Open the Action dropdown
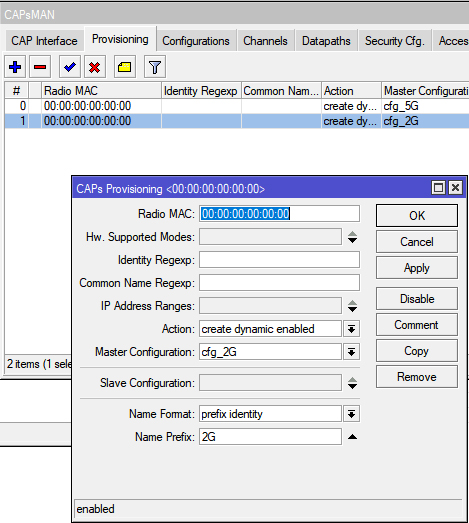Image resolution: width=469 pixels, height=523 pixels. 351,329
